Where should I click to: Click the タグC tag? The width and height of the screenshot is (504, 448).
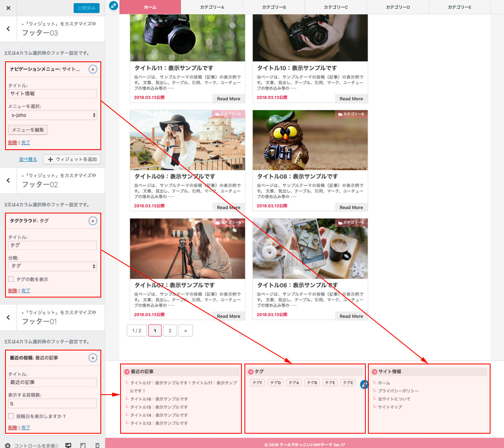pos(348,382)
